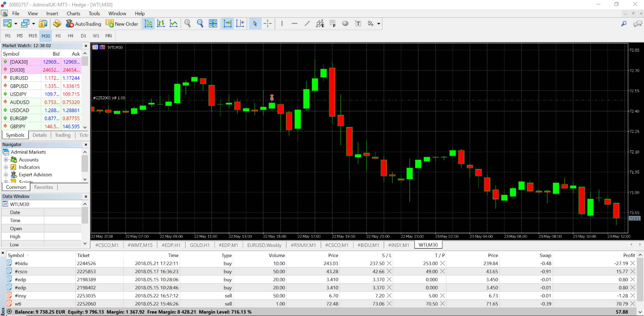The image size is (644, 316).
Task: Select the crosshair tool
Action: point(268,23)
